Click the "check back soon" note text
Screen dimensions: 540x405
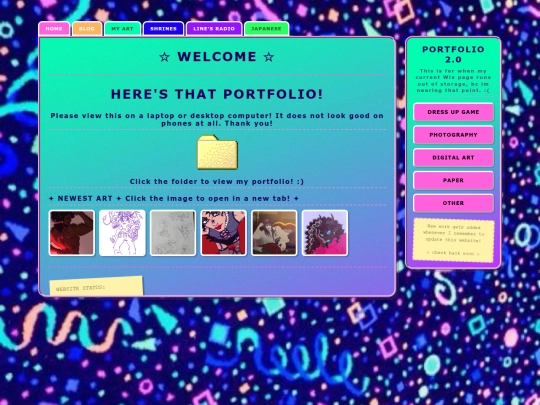453,253
